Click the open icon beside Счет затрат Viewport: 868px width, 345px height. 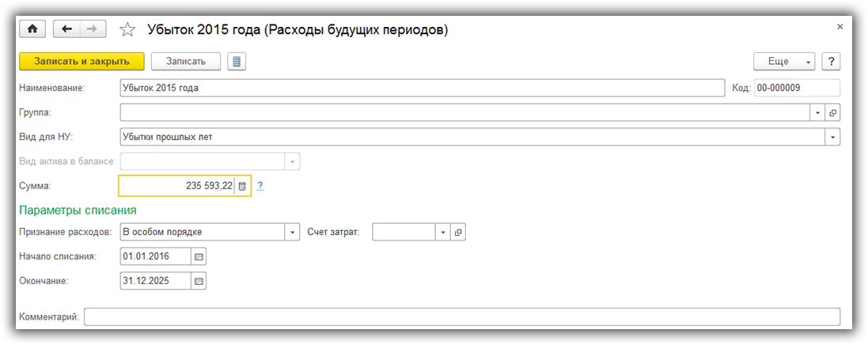457,232
